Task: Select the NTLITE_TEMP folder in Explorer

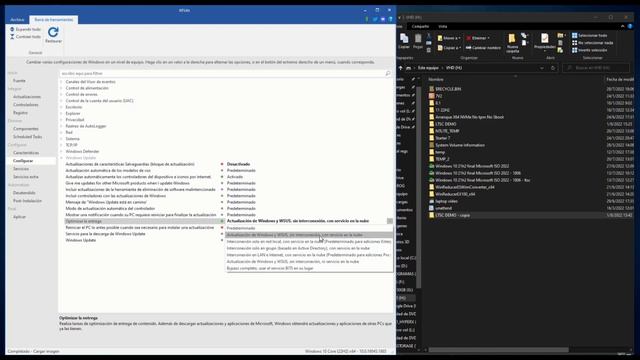Action: tap(447, 131)
